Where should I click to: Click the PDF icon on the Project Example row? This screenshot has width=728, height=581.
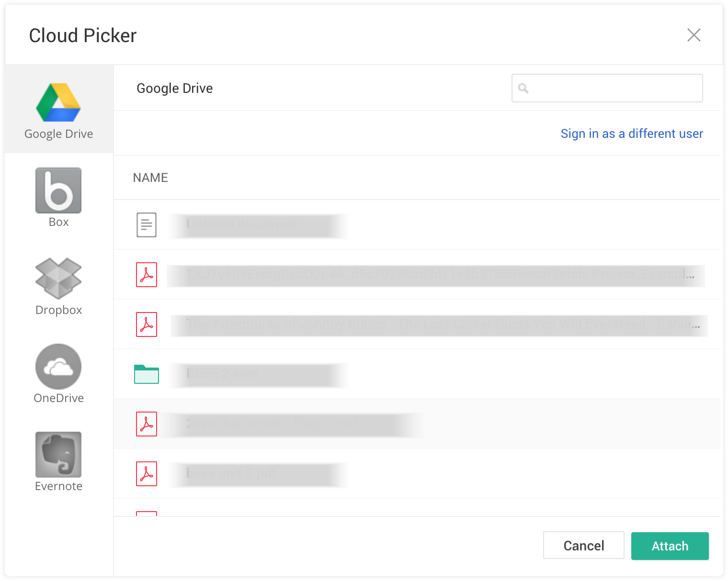click(147, 275)
